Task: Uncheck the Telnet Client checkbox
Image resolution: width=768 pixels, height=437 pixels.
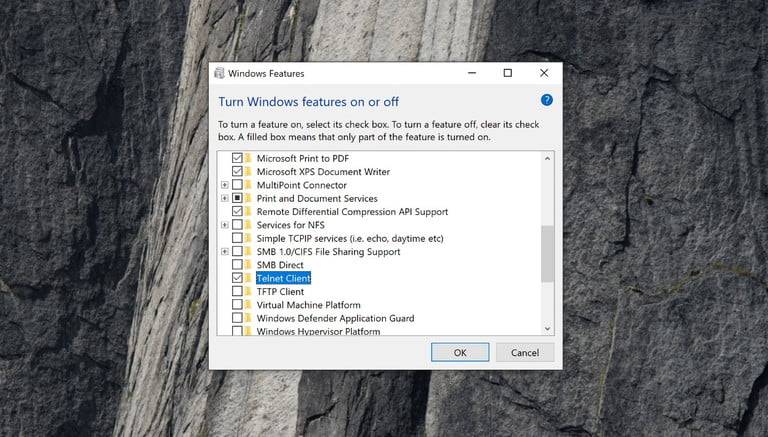Action: click(x=237, y=278)
